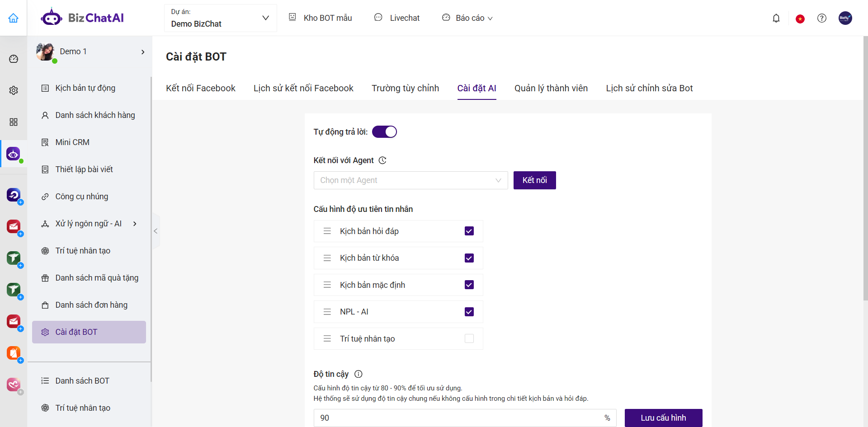Open the notification bell
This screenshot has height=427, width=868.
coord(776,18)
